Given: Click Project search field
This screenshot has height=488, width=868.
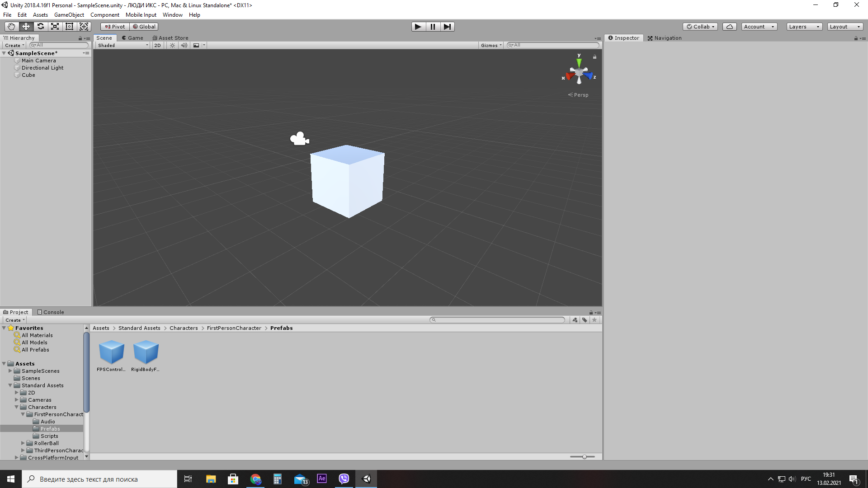Looking at the screenshot, I should pos(497,320).
